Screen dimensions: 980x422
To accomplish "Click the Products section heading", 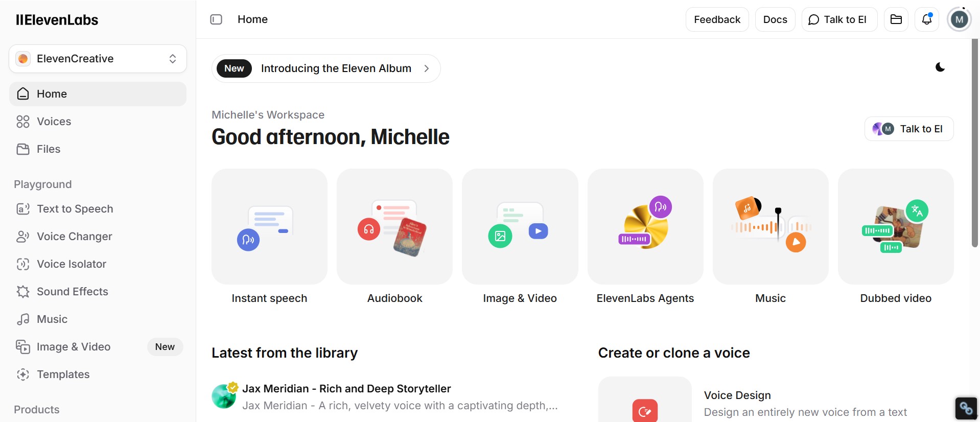I will 37,410.
